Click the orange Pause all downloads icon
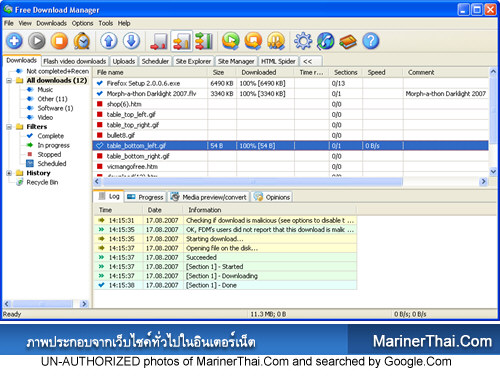 pyautogui.click(x=276, y=41)
